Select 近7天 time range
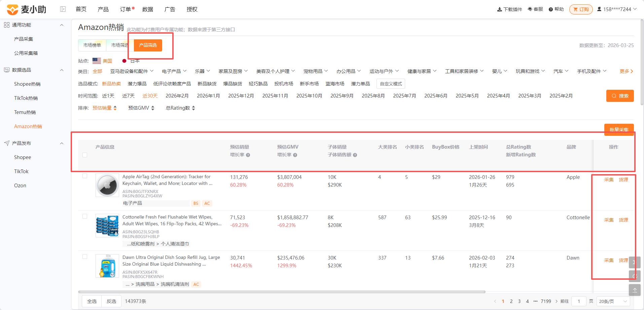This screenshot has width=644, height=310. pos(128,96)
